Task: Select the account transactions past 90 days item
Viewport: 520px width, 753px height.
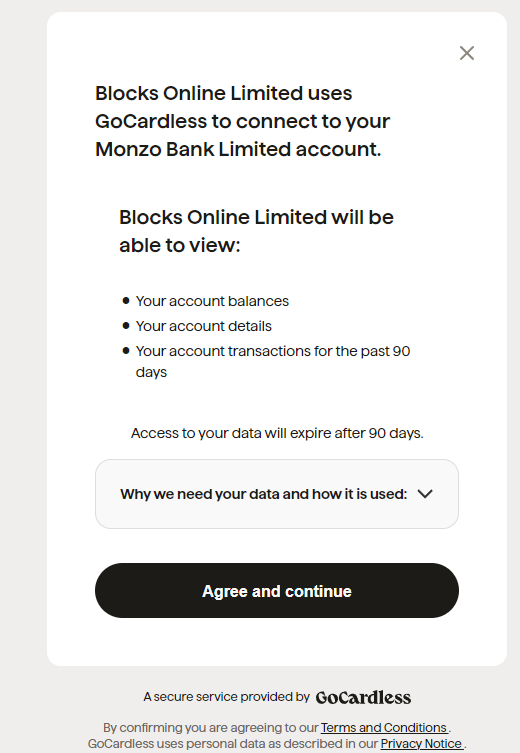Action: click(x=273, y=362)
